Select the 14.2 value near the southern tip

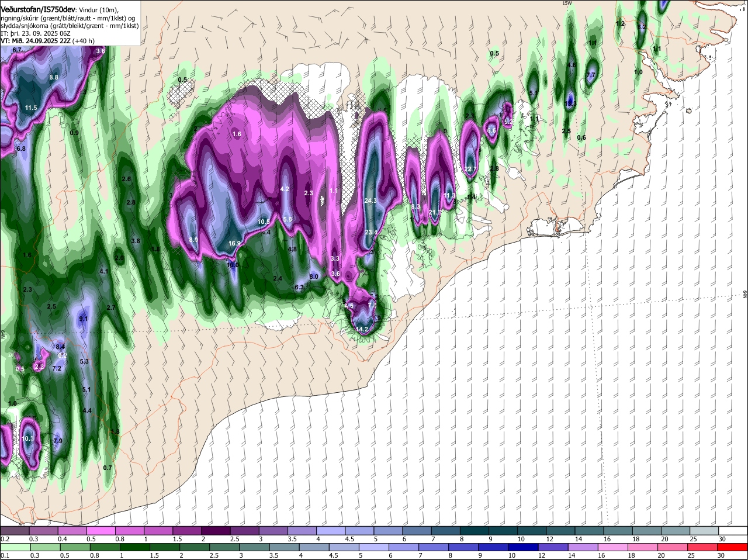362,329
